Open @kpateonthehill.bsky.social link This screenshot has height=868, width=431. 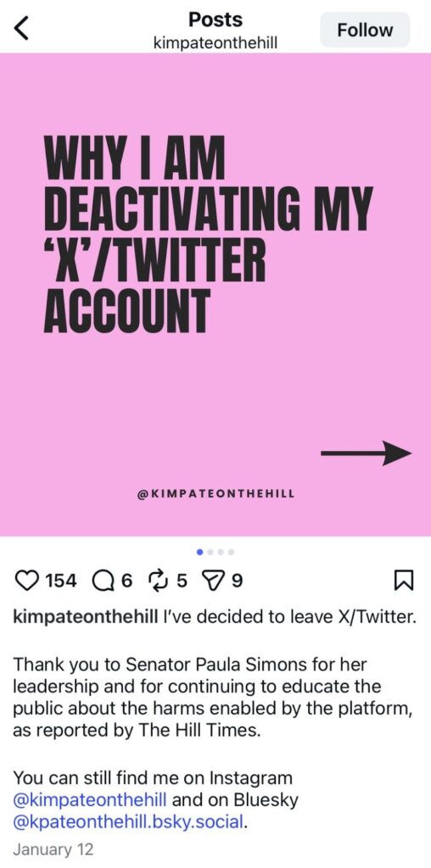[x=127, y=821]
